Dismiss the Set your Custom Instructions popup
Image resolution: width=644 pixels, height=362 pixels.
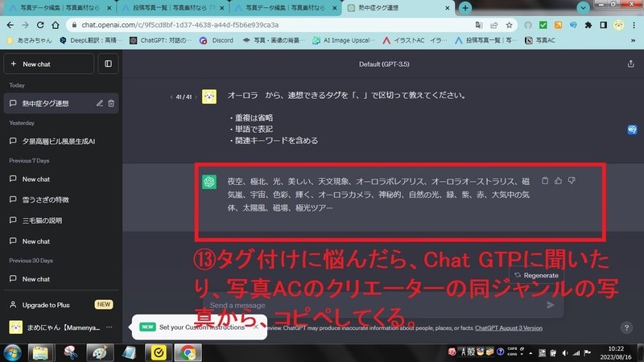click(x=256, y=327)
